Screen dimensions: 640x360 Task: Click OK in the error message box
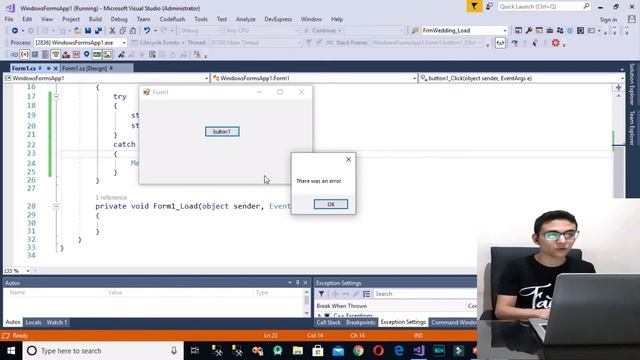point(331,204)
